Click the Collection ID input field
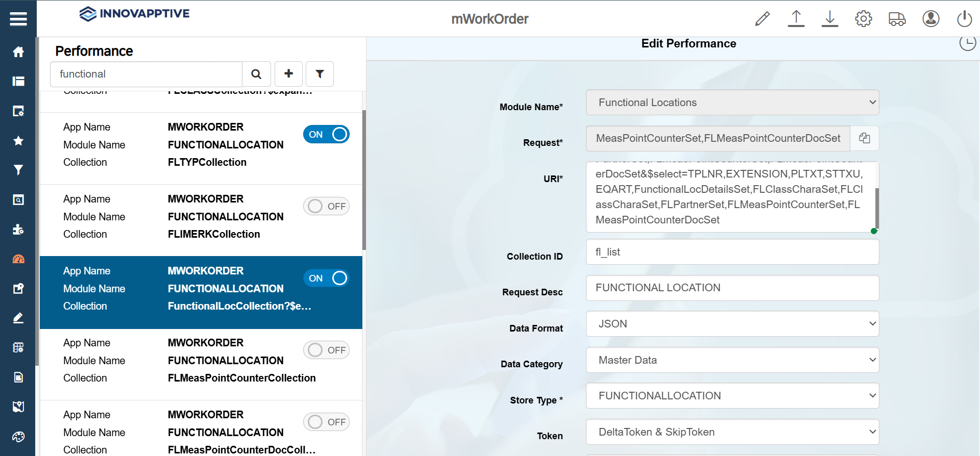The height and width of the screenshot is (456, 980). [732, 252]
